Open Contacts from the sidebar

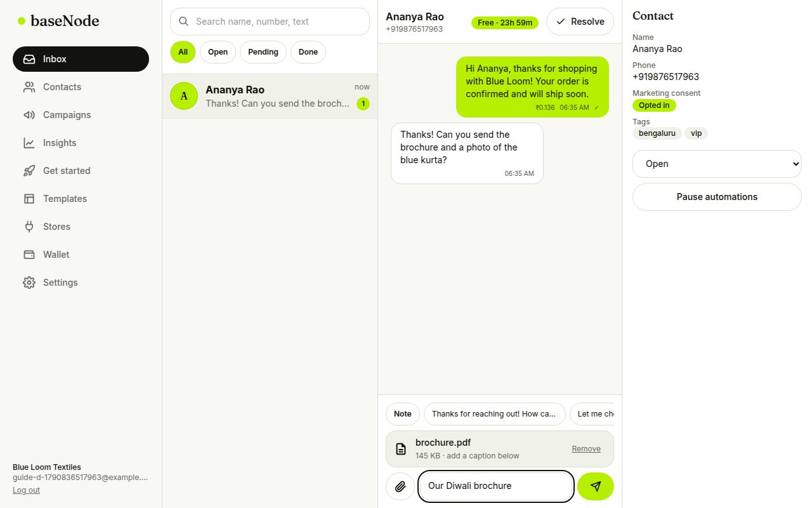pos(81,87)
